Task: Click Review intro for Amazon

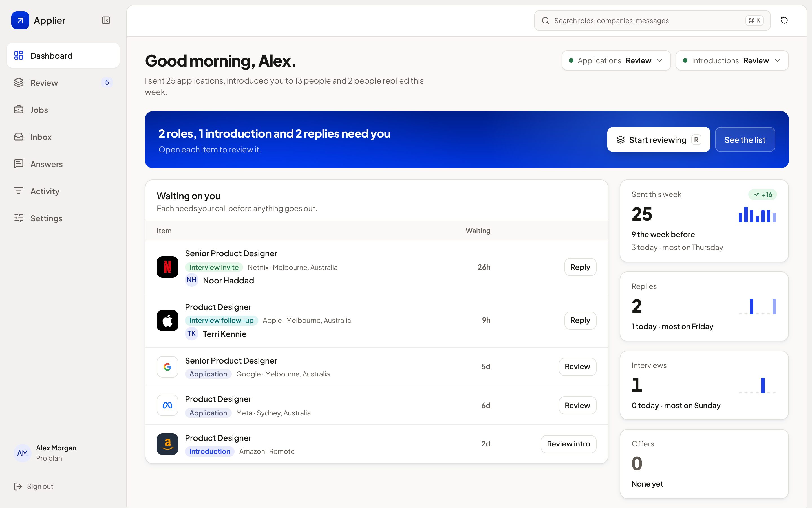Action: [568, 444]
